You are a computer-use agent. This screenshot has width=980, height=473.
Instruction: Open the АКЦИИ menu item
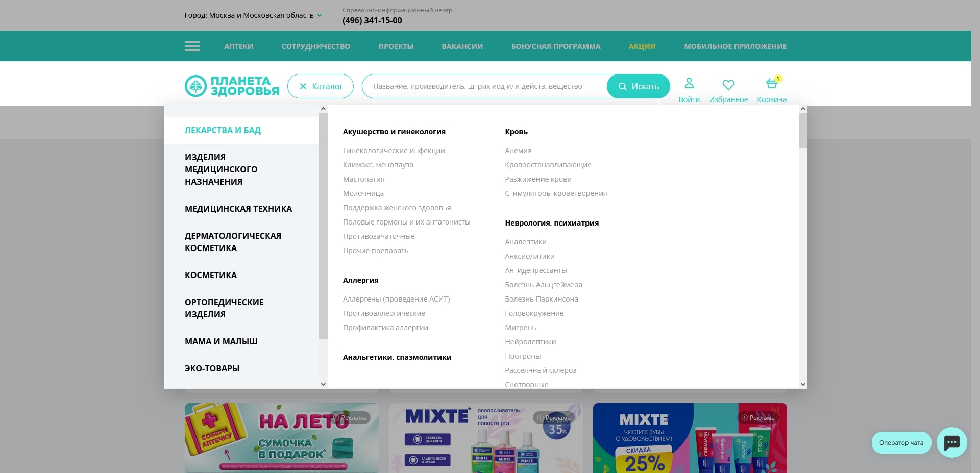(642, 46)
